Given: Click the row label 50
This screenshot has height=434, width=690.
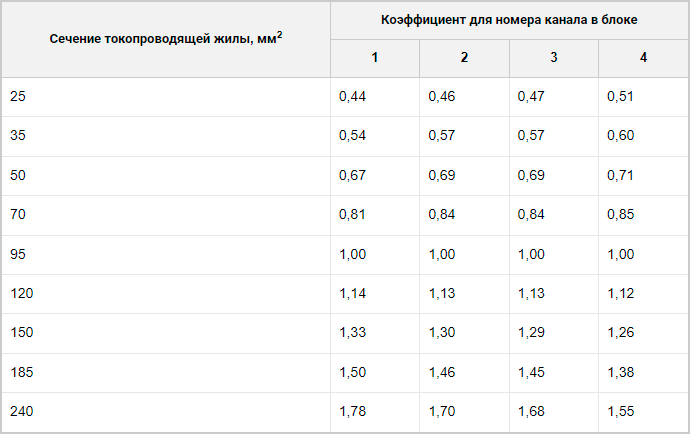Looking at the screenshot, I should [18, 175].
